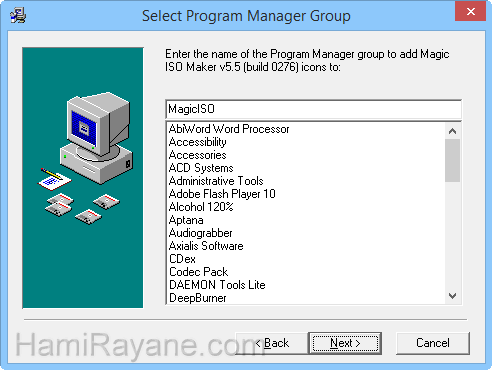Proceed with the Next button
The height and width of the screenshot is (370, 492).
click(345, 343)
